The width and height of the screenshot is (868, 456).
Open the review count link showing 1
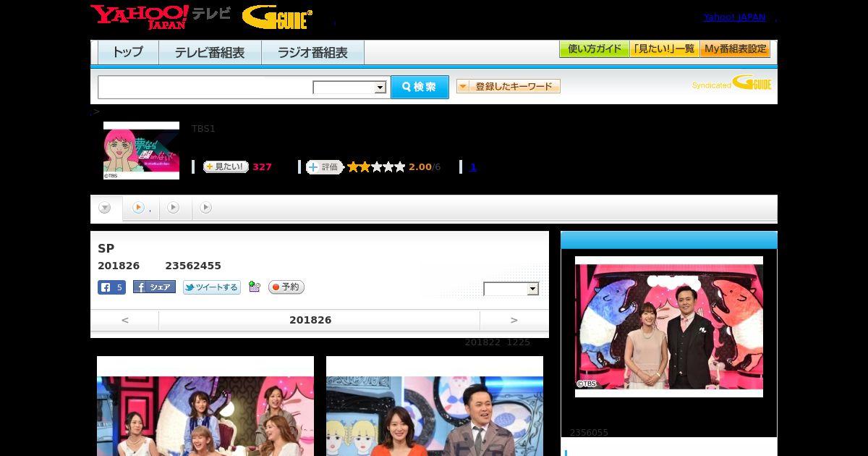pos(473,166)
